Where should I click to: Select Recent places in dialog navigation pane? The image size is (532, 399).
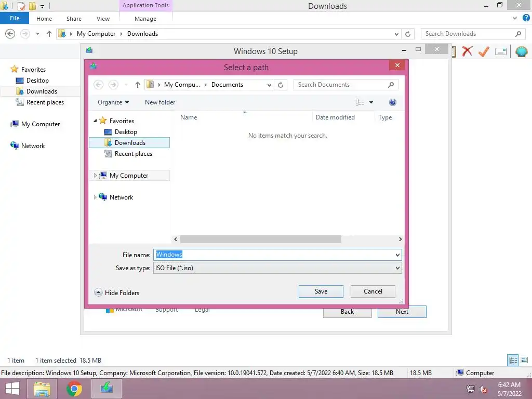(134, 154)
